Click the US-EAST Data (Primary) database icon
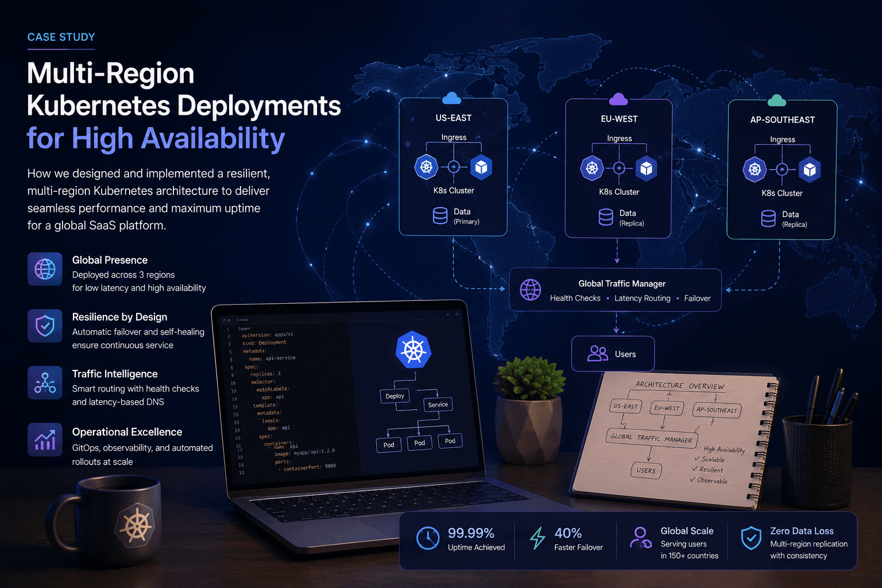 (x=440, y=216)
